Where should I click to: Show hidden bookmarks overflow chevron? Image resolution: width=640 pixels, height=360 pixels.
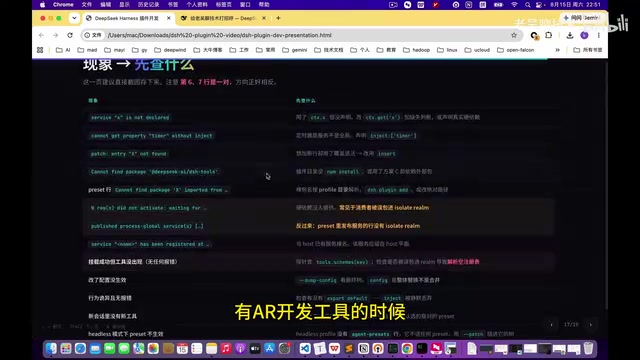tap(557, 50)
